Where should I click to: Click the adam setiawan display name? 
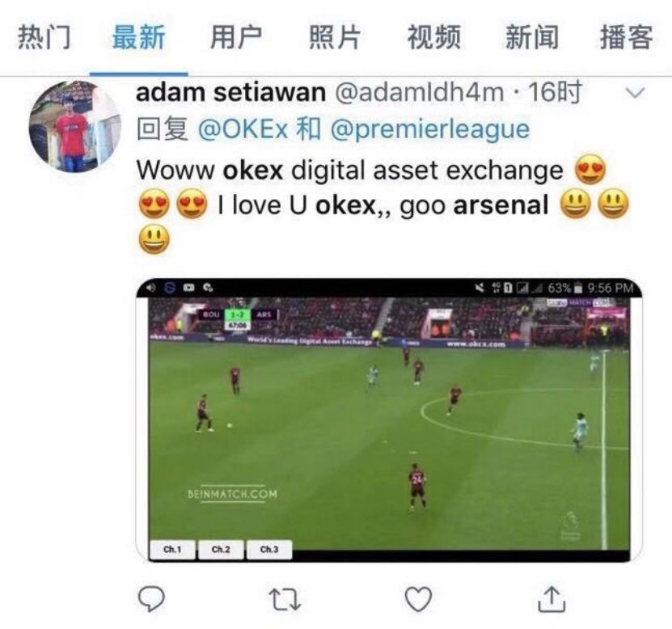[x=230, y=94]
